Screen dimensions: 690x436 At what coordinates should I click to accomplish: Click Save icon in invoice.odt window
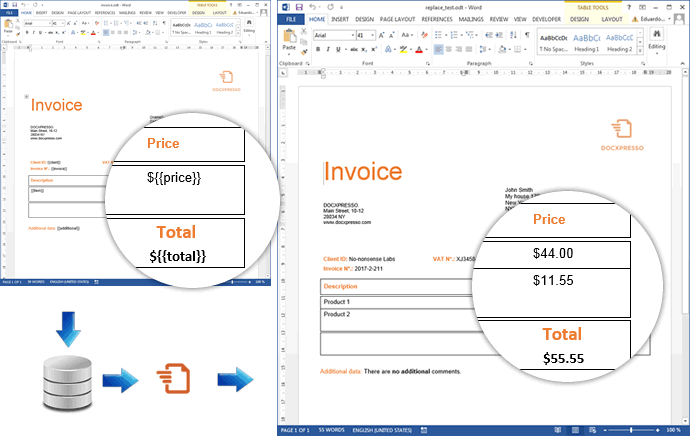tap(15, 5)
